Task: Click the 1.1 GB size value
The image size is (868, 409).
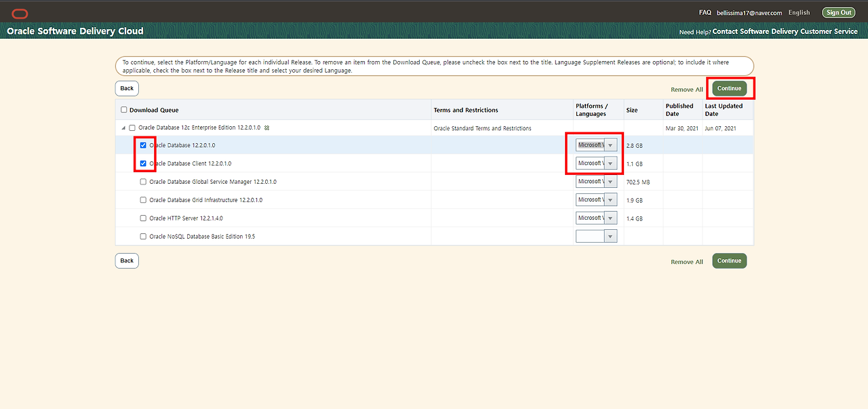Action: pyautogui.click(x=634, y=164)
